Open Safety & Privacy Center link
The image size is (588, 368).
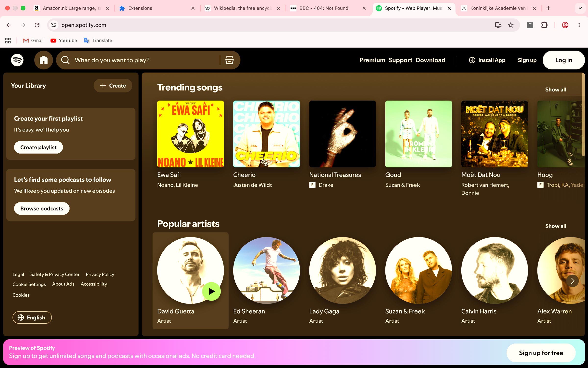(x=55, y=274)
